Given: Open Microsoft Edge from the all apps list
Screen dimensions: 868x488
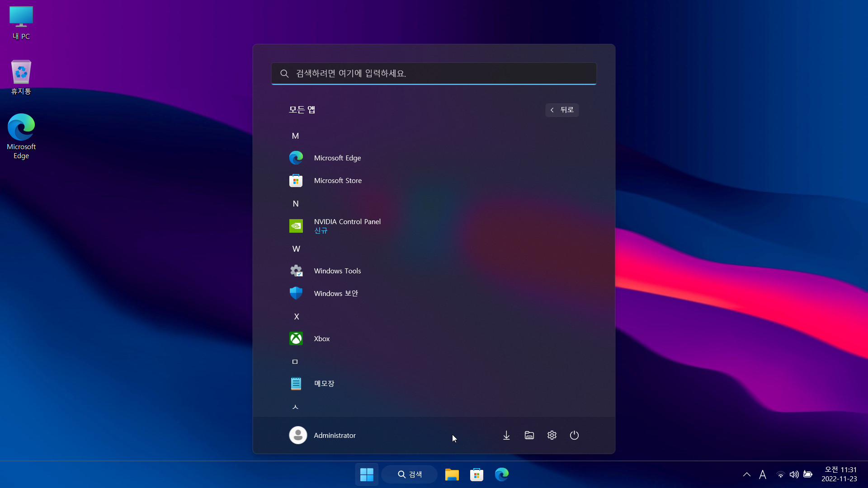Looking at the screenshot, I should (x=434, y=158).
